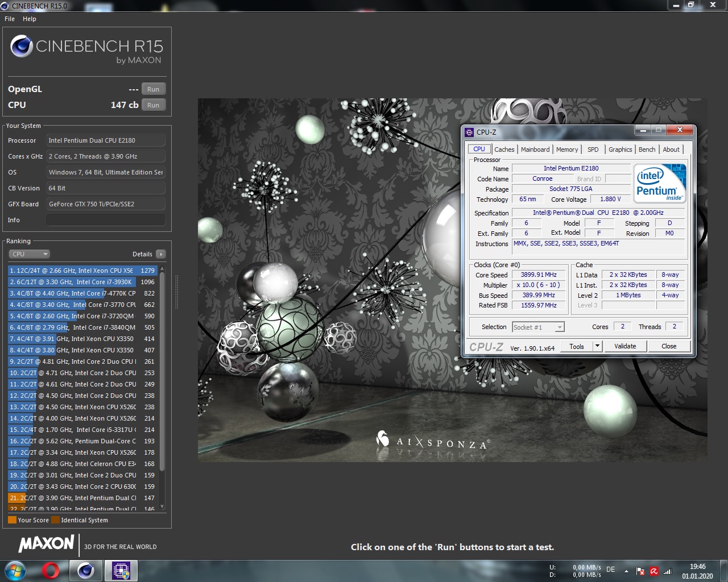The height and width of the screenshot is (582, 728).
Task: Click the Close button in CPU-Z
Action: [669, 346]
